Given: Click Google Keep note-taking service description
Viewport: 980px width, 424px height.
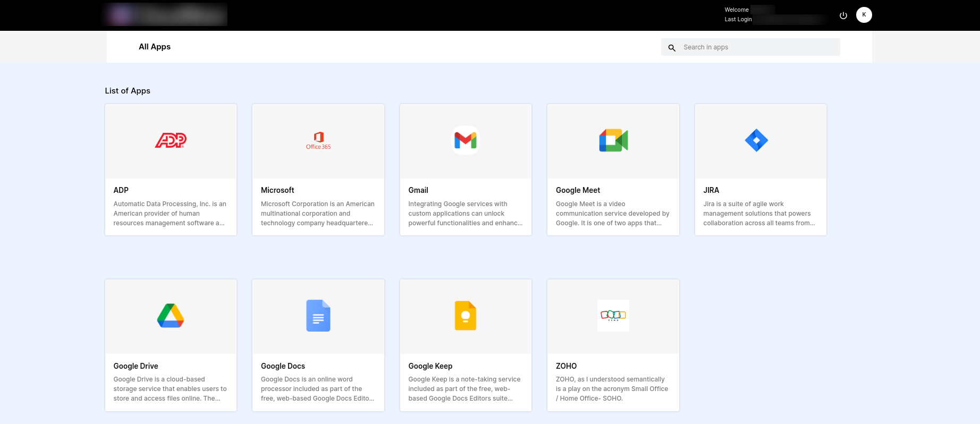Looking at the screenshot, I should (464, 389).
